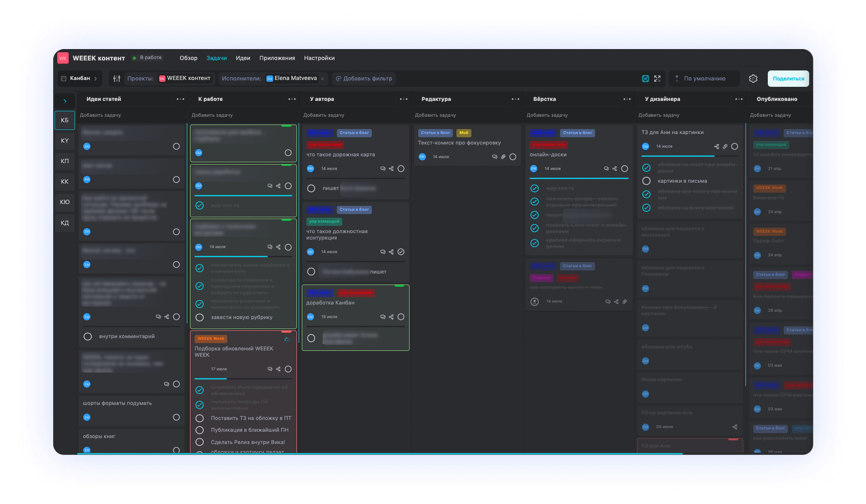Image resolution: width=866 pixels, height=504 pixels.
Task: Open the board settings gear
Action: tap(753, 79)
